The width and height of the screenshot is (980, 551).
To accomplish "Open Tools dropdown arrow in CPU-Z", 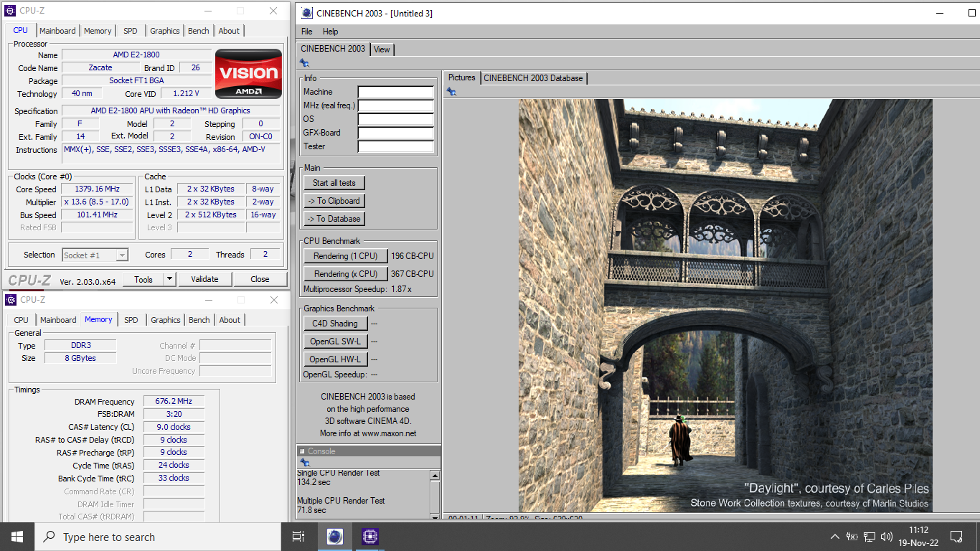I will pyautogui.click(x=170, y=279).
